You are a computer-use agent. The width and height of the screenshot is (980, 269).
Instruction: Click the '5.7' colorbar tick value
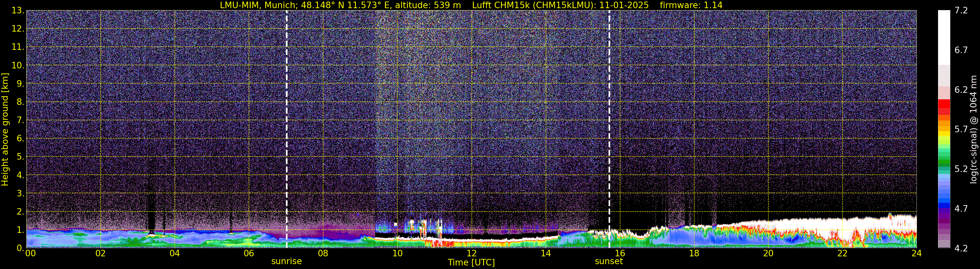click(961, 130)
